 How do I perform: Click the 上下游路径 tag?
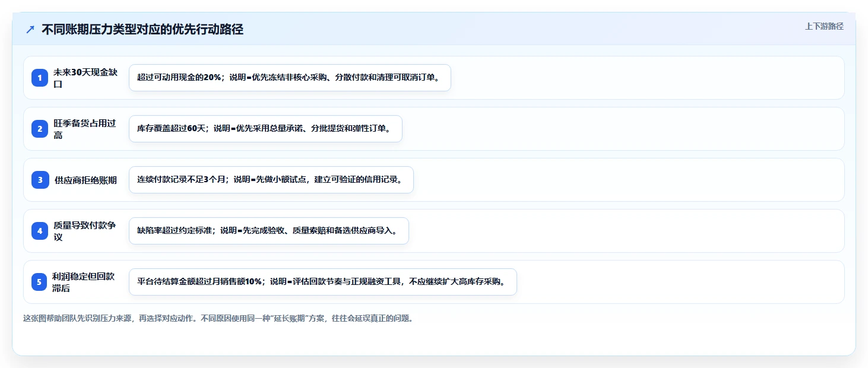coord(824,26)
